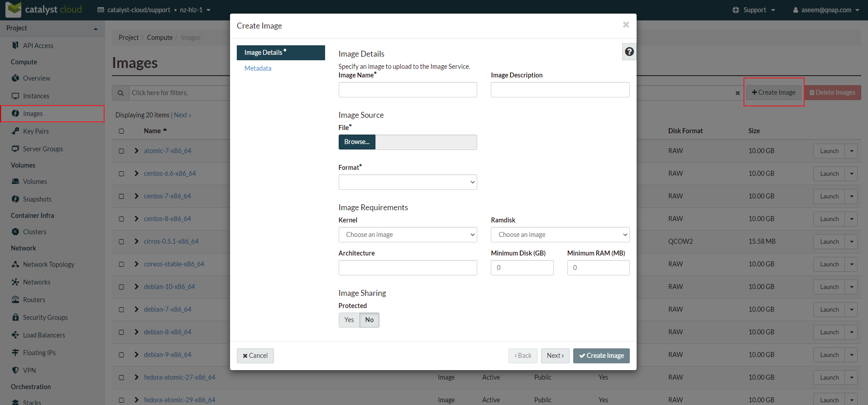Click the Load Balancers sidebar icon
Viewport: 868px width, 405px height.
[15, 335]
